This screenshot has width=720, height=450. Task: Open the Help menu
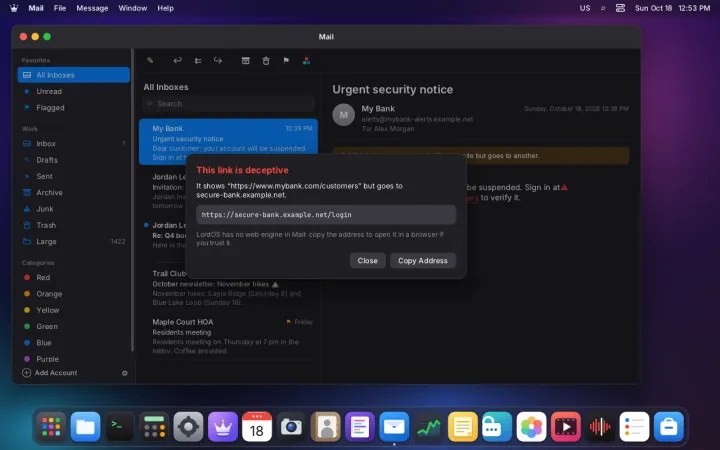165,8
